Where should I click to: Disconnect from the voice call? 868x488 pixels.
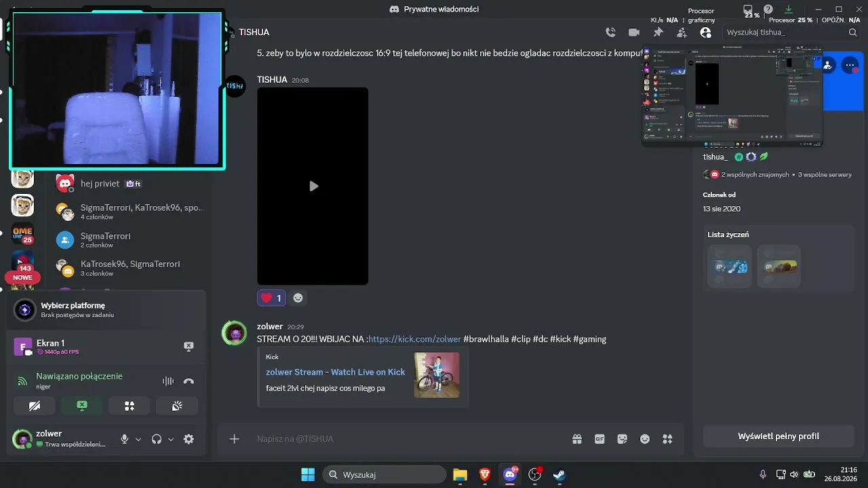(189, 381)
